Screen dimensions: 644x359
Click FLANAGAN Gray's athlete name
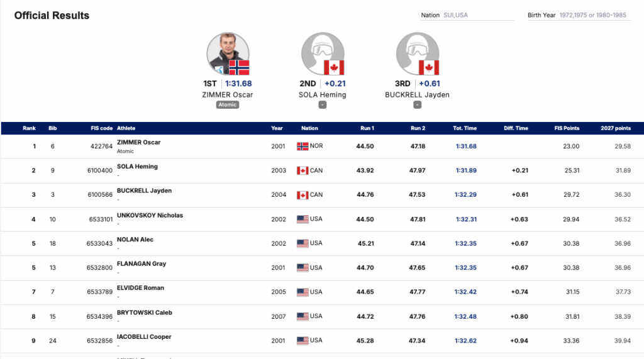[142, 264]
